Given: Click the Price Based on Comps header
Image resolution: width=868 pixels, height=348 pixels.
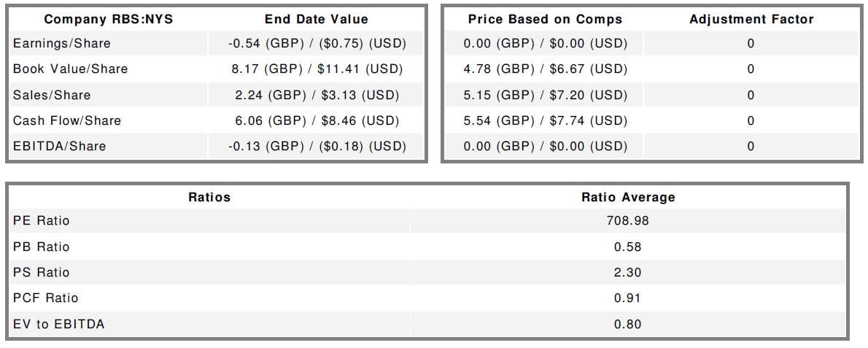Looking at the screenshot, I should [545, 19].
